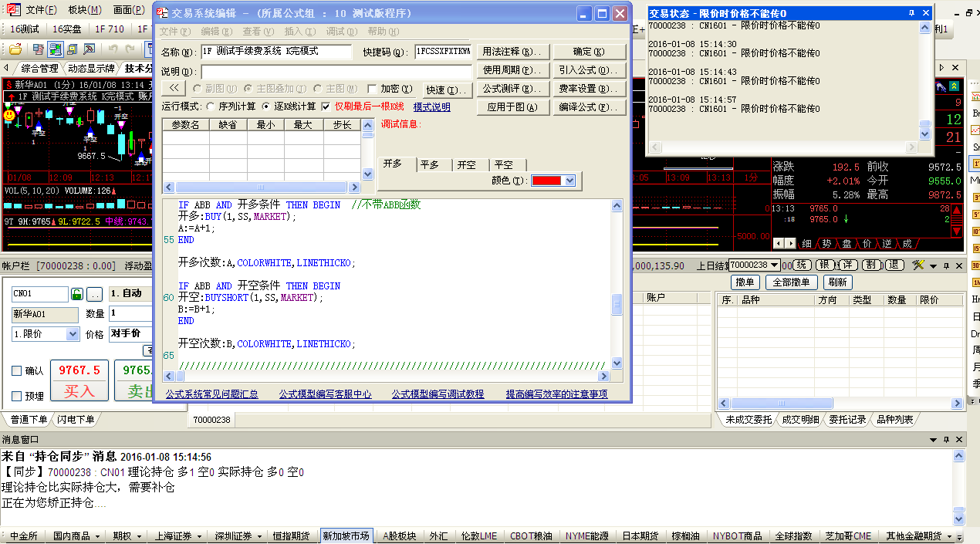Click parameter table horizontal scrollbar
The height and width of the screenshot is (544, 980).
point(261,187)
